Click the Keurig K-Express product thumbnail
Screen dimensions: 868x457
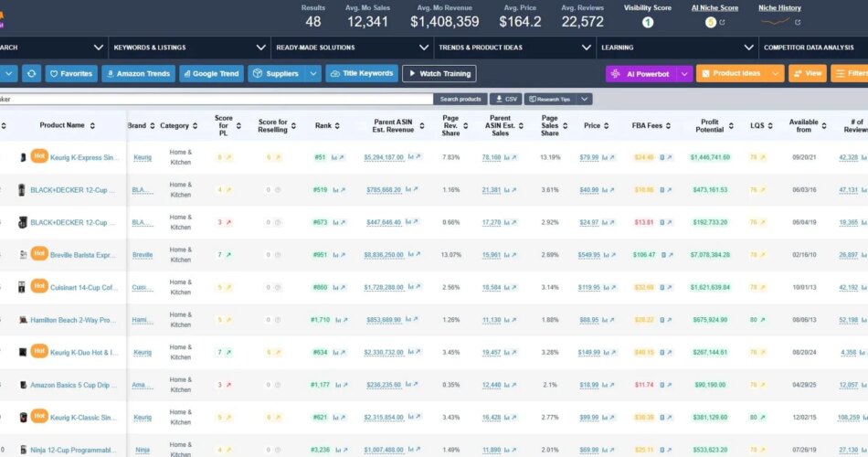[23, 158]
